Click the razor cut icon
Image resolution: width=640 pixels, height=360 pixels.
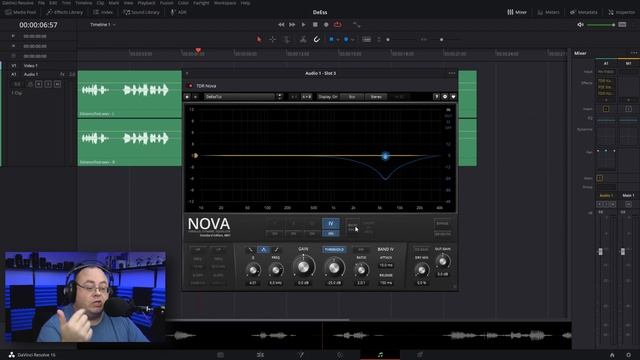point(303,40)
